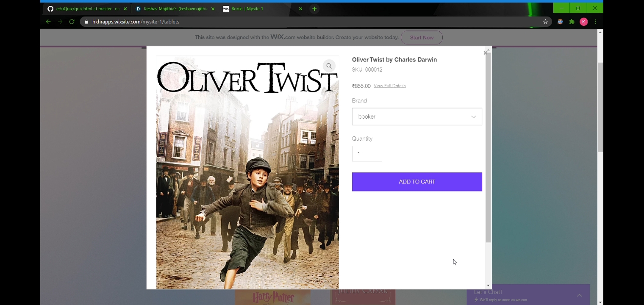644x305 pixels.
Task: Bookmark this page with the star icon
Action: (x=545, y=22)
